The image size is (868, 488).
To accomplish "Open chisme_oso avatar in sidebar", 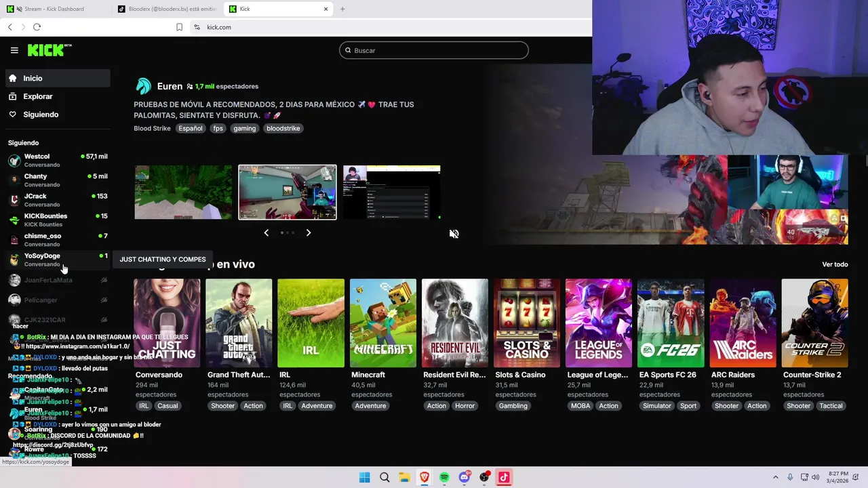I will pos(14,239).
